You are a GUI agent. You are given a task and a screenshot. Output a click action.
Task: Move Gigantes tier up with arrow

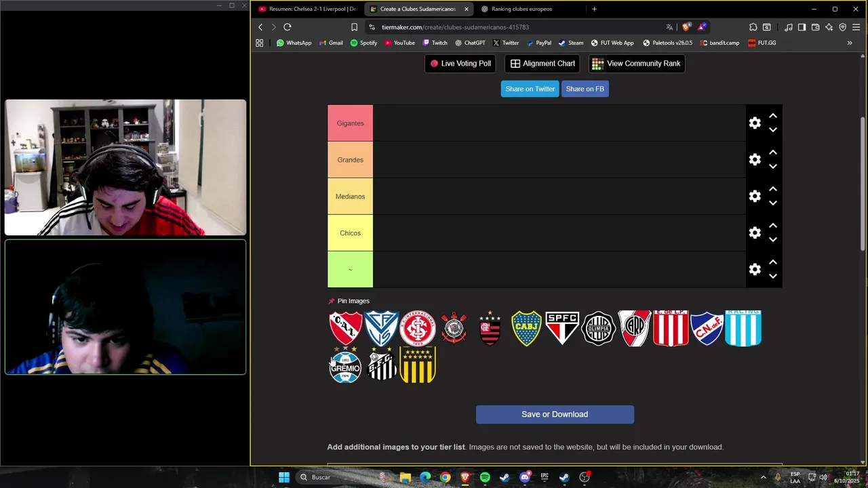pos(773,117)
